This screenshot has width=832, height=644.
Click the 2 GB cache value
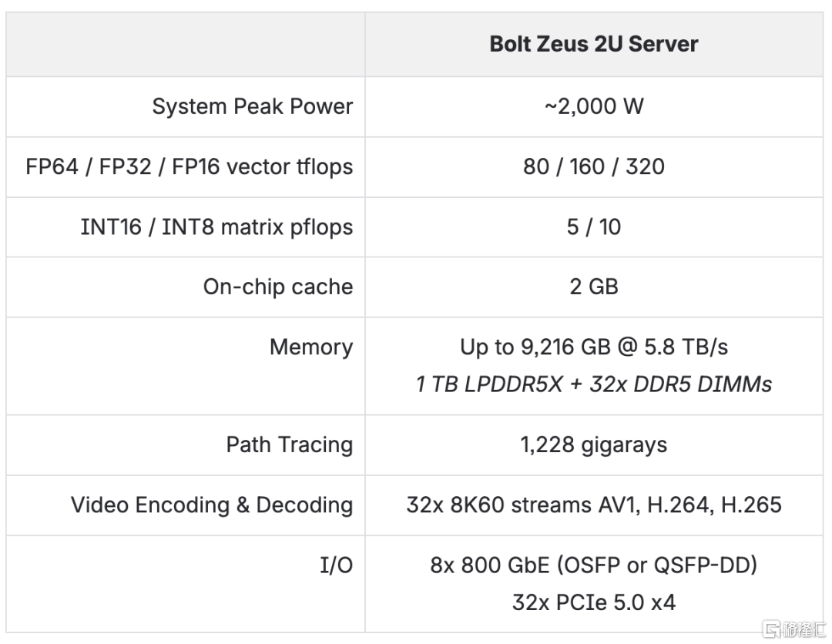pyautogui.click(x=593, y=287)
